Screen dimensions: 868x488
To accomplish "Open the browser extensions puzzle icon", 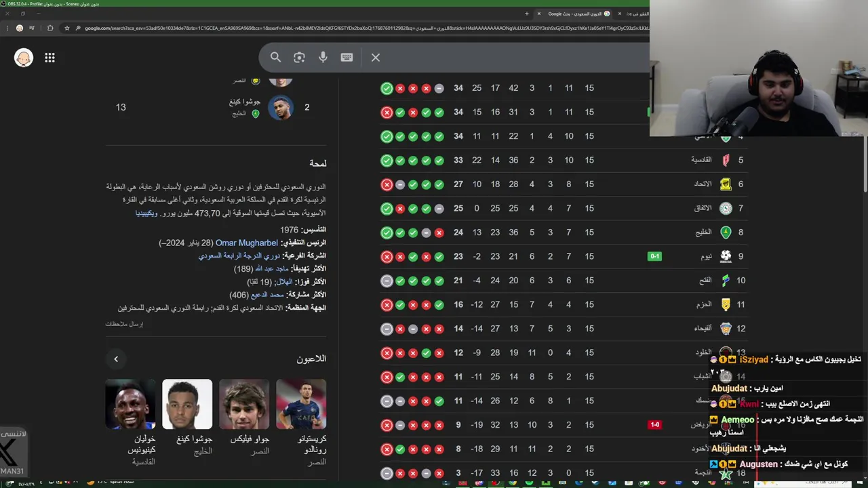I will (x=50, y=28).
